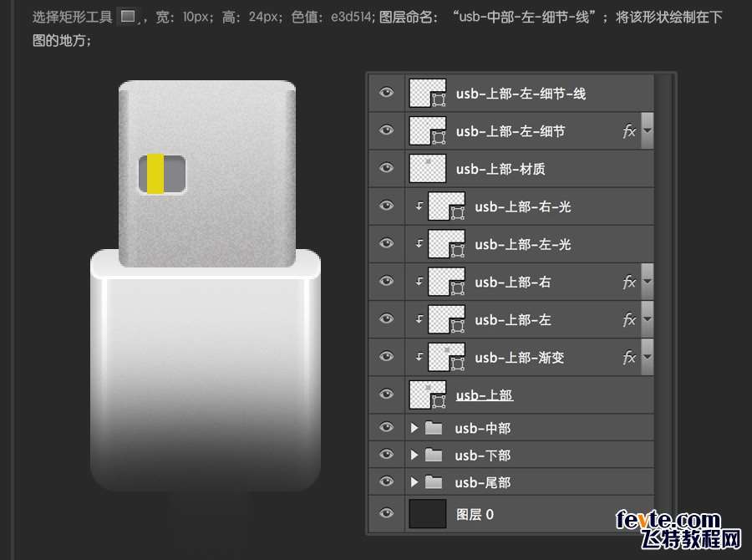Select layer name usb-上部-右
The width and height of the screenshot is (752, 560).
tap(513, 283)
